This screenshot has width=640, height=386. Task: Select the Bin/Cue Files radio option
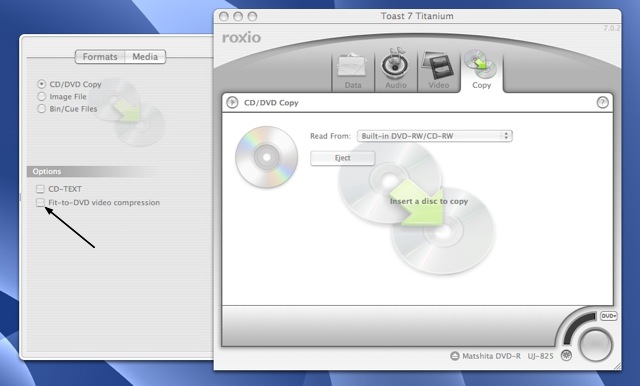click(x=41, y=109)
